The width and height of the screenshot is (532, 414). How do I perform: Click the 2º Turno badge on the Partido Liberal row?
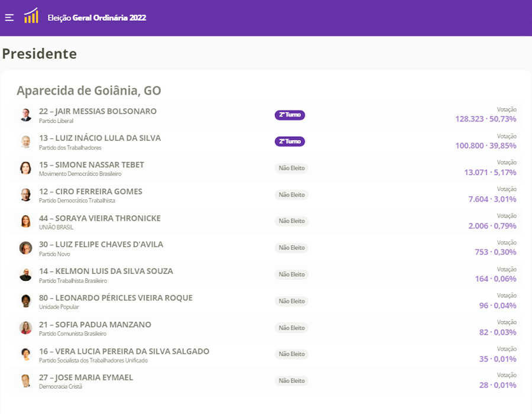(x=290, y=115)
